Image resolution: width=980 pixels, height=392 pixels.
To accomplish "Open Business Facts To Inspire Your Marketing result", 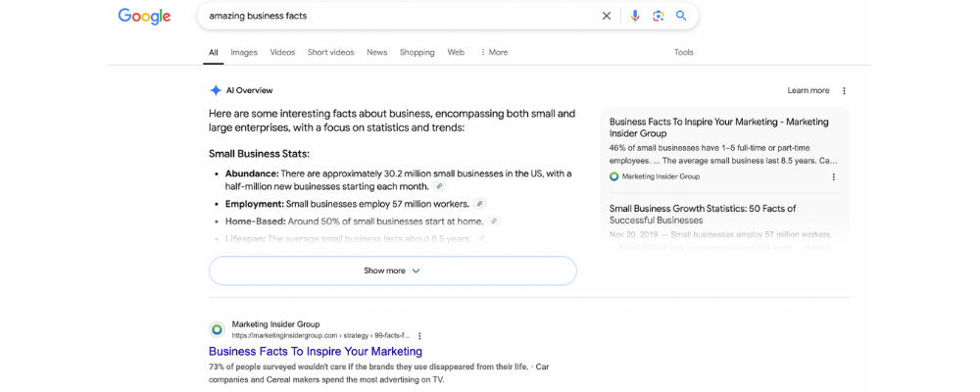I will (316, 351).
